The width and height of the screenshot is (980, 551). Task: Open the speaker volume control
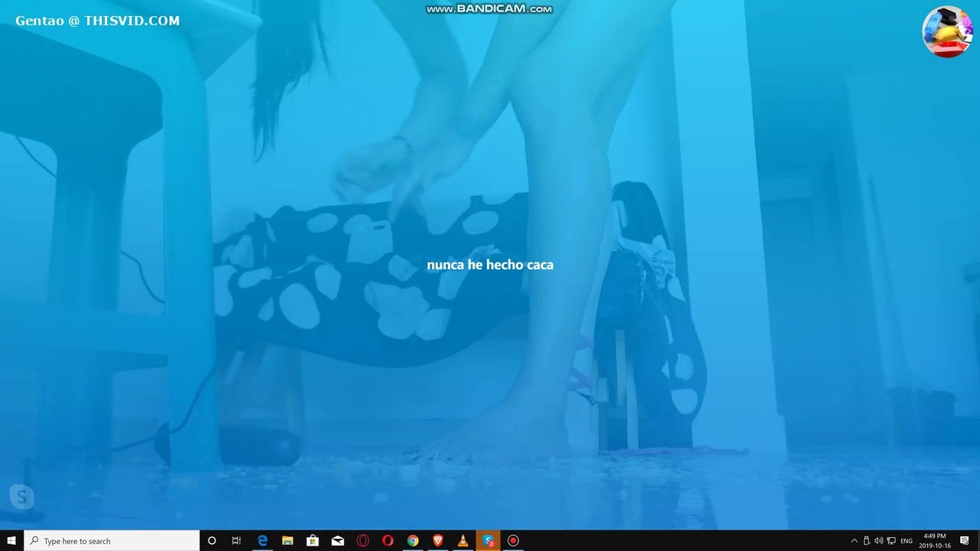pyautogui.click(x=879, y=541)
